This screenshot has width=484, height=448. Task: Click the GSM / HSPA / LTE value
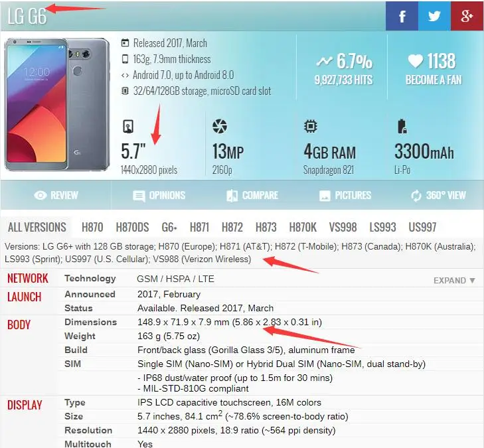pyautogui.click(x=175, y=279)
